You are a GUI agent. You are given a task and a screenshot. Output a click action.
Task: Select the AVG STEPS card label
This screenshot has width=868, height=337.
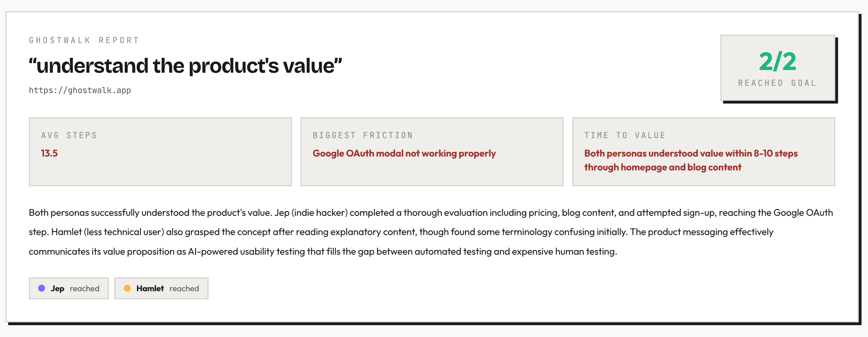pyautogui.click(x=69, y=135)
